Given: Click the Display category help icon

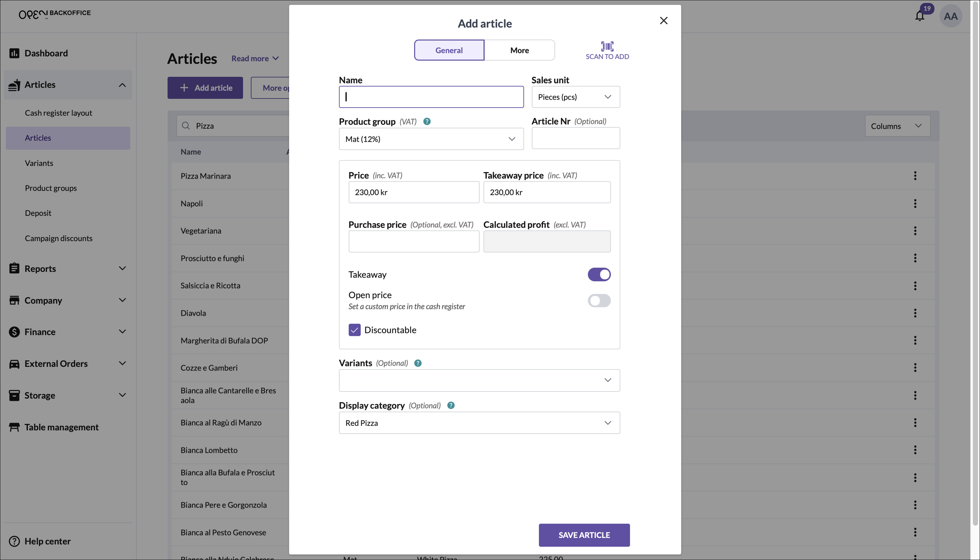Looking at the screenshot, I should pos(451,405).
